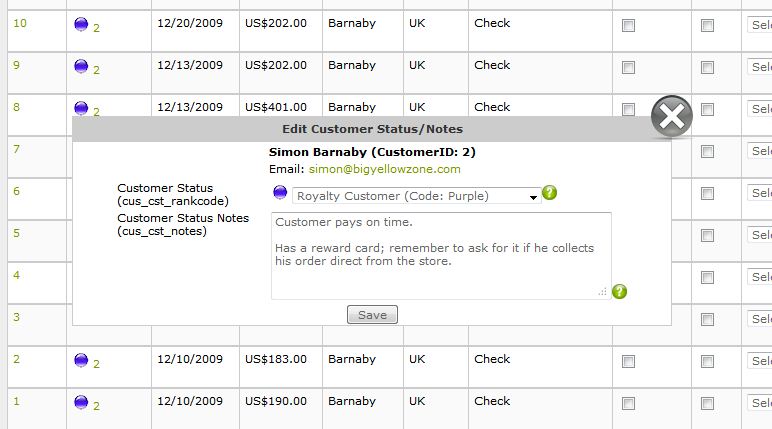Click help icon beside Customer Status dropdown
This screenshot has height=429, width=772.
(549, 193)
